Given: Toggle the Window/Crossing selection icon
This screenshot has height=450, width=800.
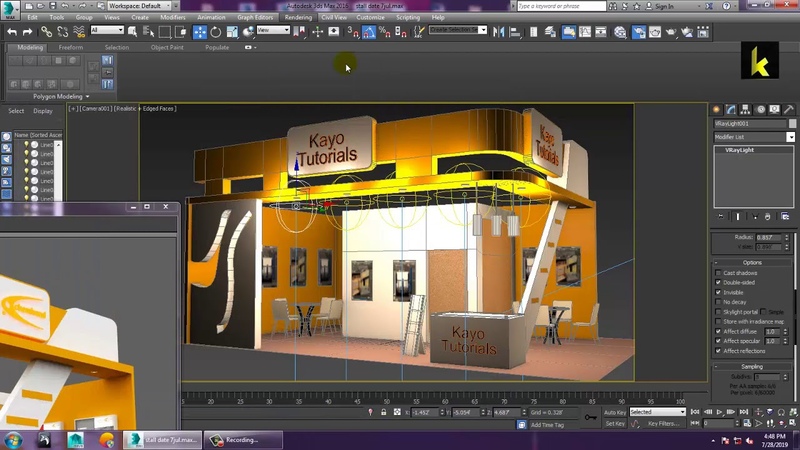Looking at the screenshot, I should pos(181,32).
